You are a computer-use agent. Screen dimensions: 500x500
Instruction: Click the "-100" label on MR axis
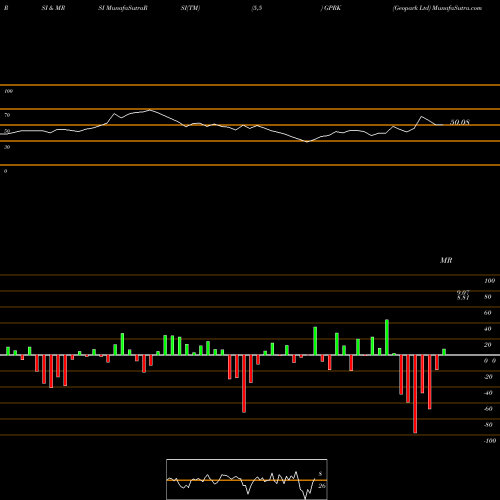point(490,441)
